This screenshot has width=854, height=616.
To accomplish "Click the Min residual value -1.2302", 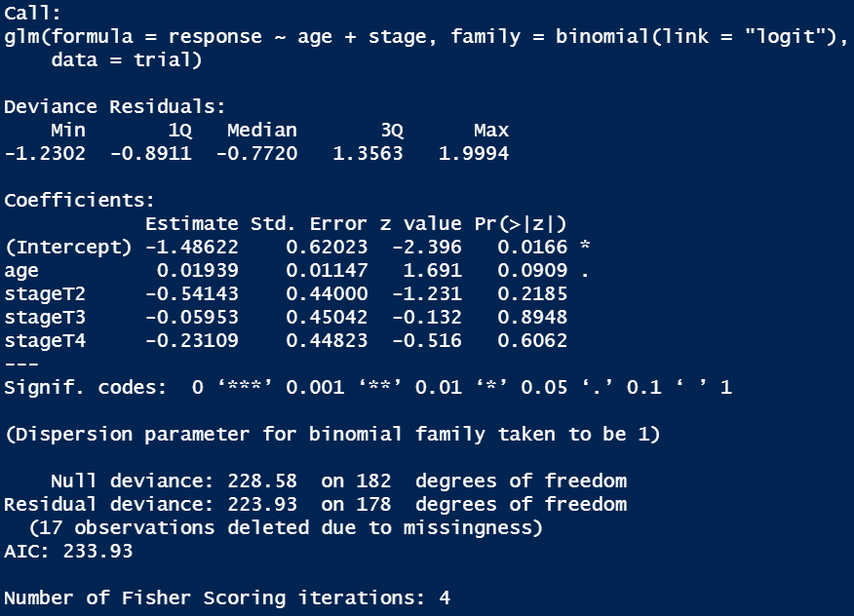I will 45,154.
